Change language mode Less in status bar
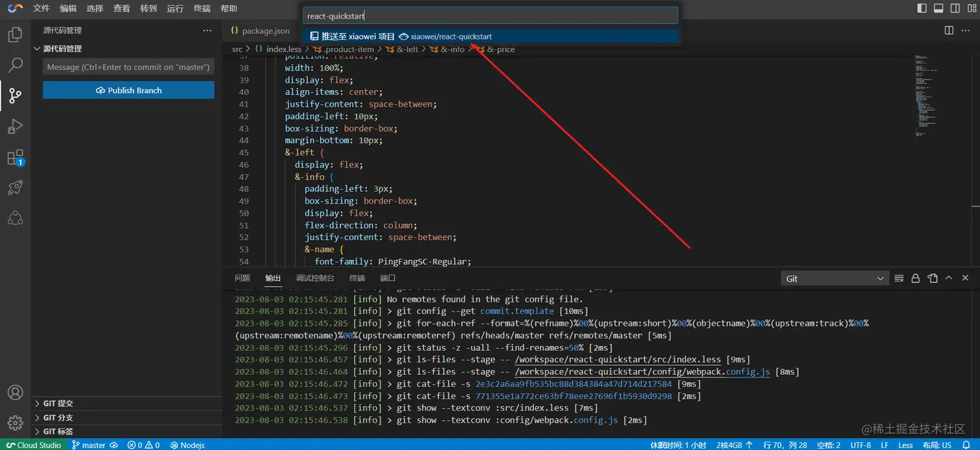The width and height of the screenshot is (980, 450). tap(905, 445)
